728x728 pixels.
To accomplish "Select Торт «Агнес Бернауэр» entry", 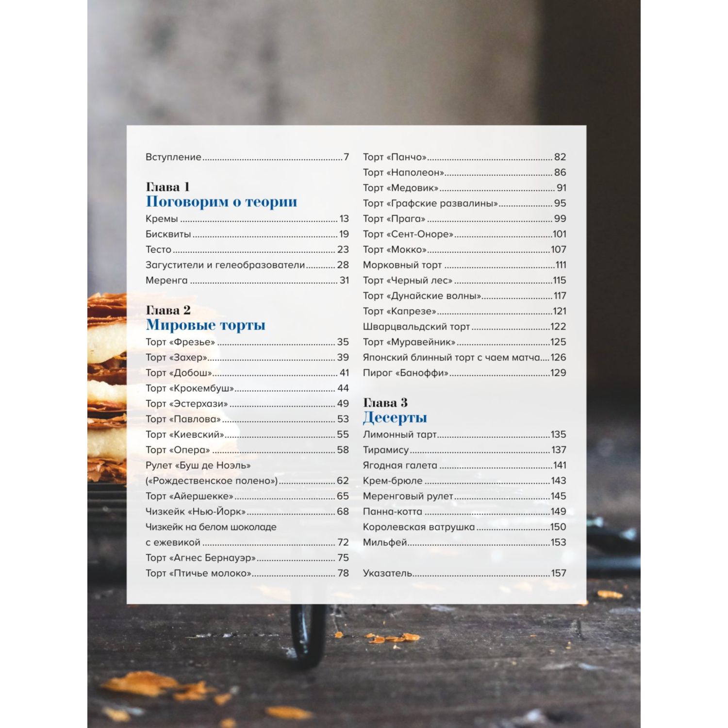I will [248, 558].
